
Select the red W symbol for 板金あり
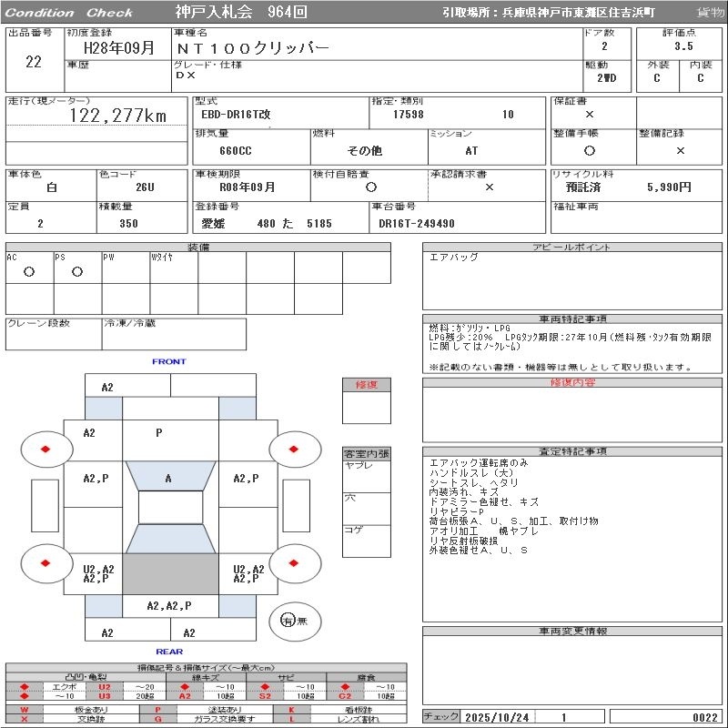25,709
